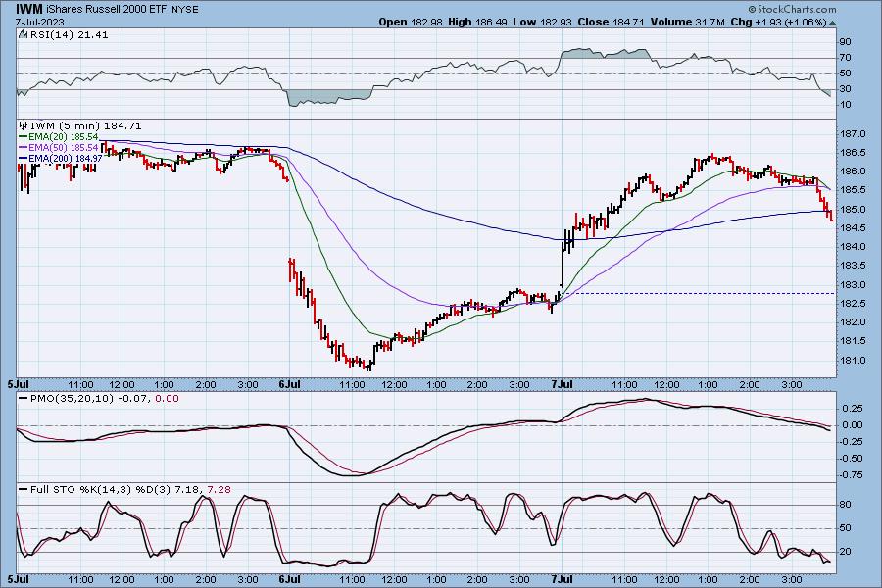Click the black line swatch before PMO
This screenshot has height=588, width=882.
(x=24, y=399)
